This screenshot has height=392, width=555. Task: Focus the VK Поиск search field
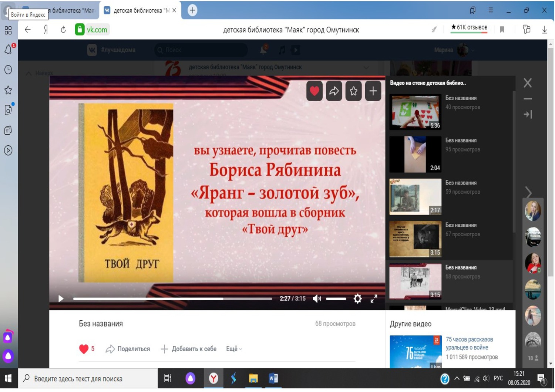pos(201,50)
